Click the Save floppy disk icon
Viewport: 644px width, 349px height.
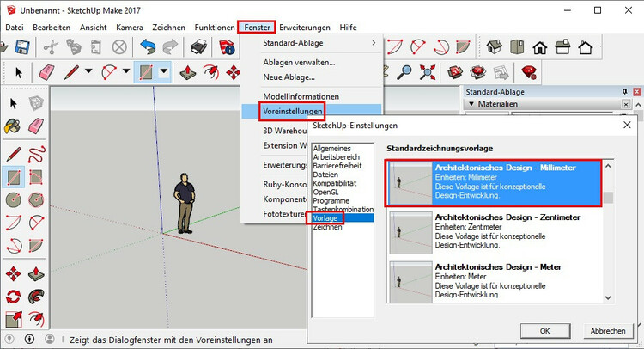22,47
